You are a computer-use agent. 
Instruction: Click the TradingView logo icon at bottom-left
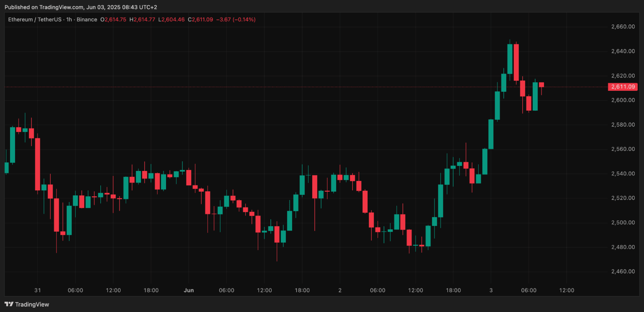click(9, 304)
